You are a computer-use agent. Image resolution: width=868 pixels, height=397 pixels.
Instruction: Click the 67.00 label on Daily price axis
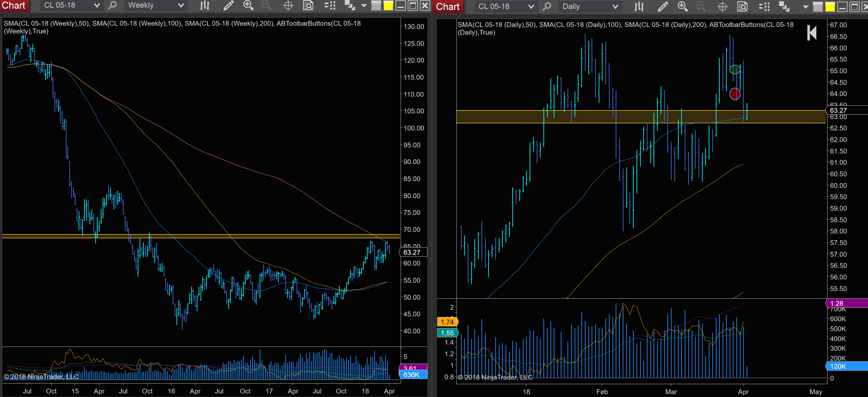click(838, 25)
